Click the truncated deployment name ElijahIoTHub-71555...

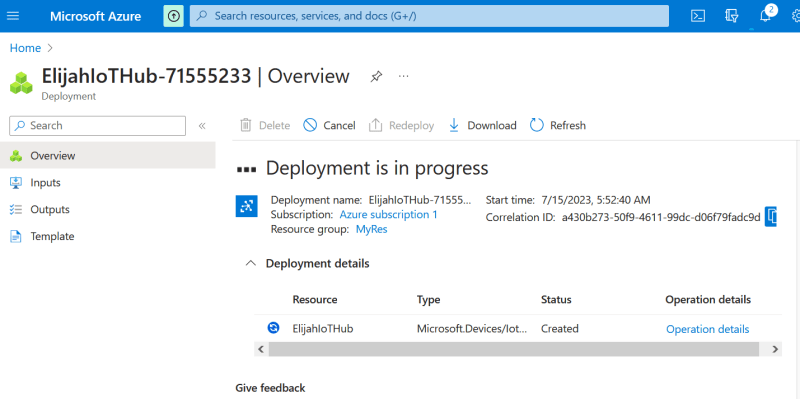(x=420, y=201)
